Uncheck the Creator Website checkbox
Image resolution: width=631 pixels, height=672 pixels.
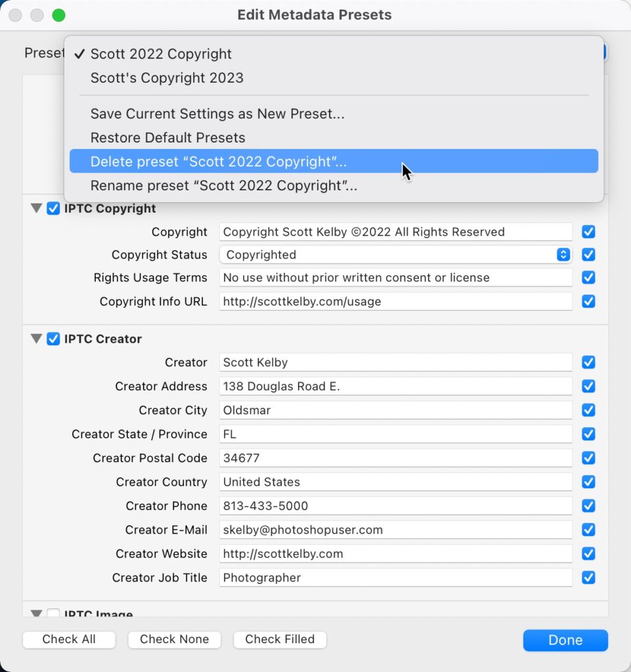pyautogui.click(x=588, y=554)
